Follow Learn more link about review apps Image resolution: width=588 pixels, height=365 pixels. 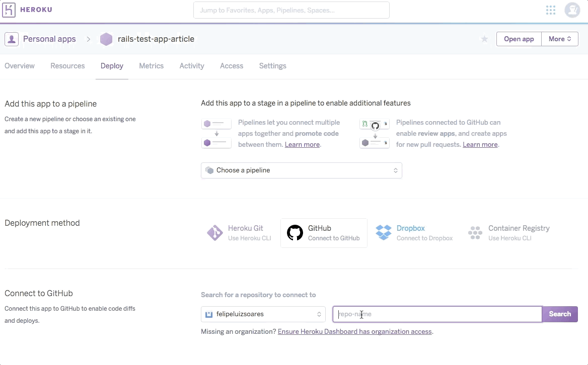click(480, 144)
